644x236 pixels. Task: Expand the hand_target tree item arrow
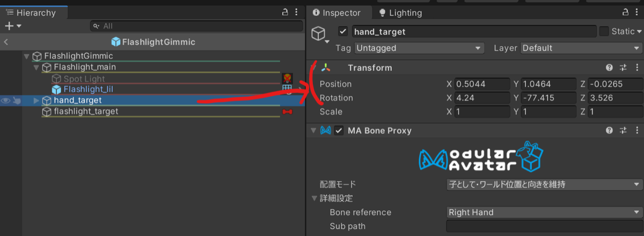36,100
